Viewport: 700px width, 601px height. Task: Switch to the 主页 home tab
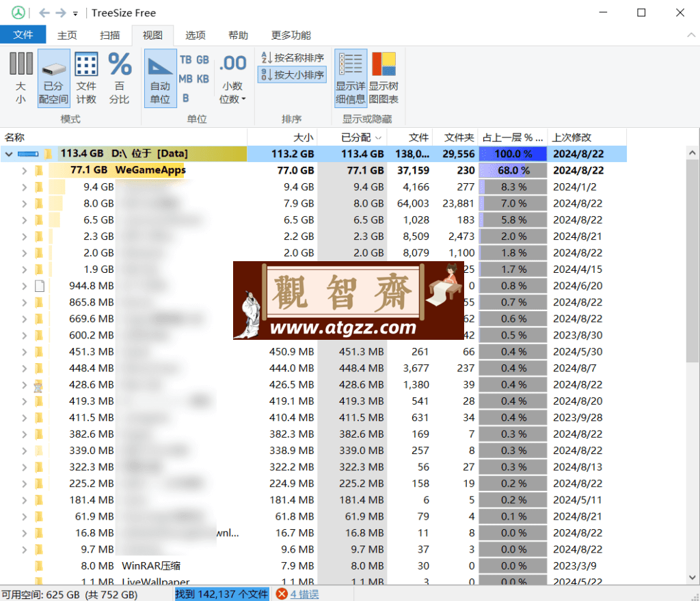point(67,36)
